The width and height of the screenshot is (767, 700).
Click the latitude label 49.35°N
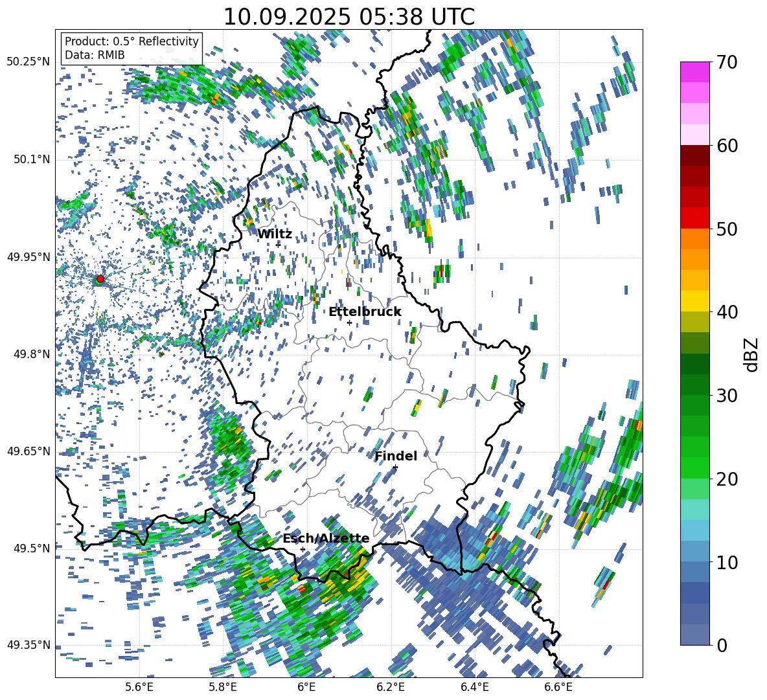tap(29, 645)
